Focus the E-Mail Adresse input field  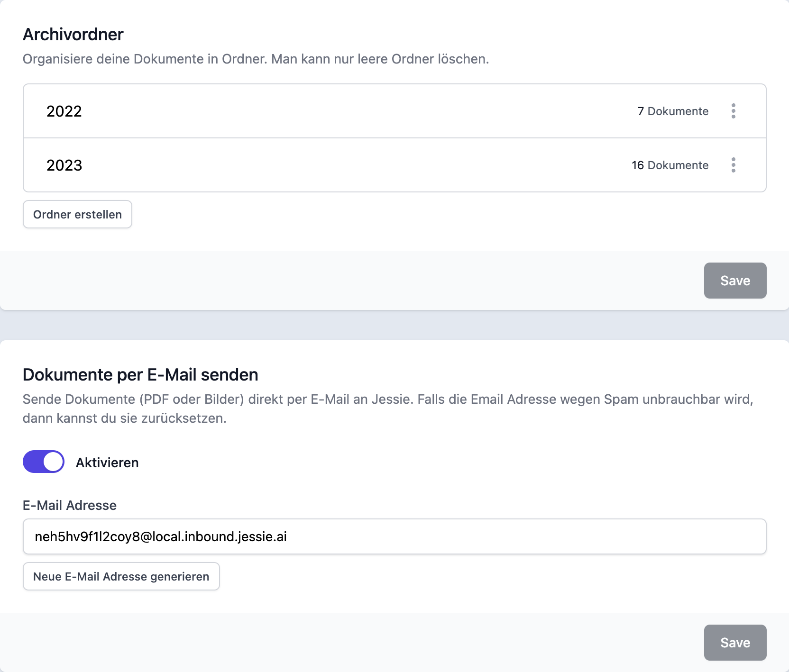tap(394, 536)
